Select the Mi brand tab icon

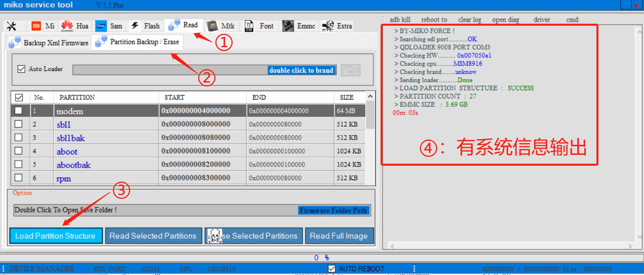[x=36, y=26]
